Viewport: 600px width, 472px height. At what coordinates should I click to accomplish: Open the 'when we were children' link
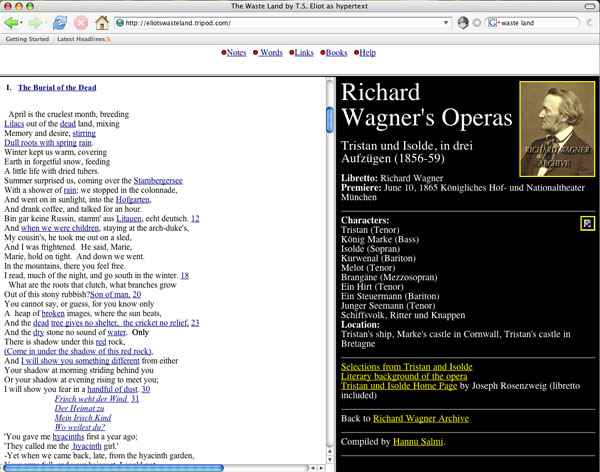coord(60,228)
